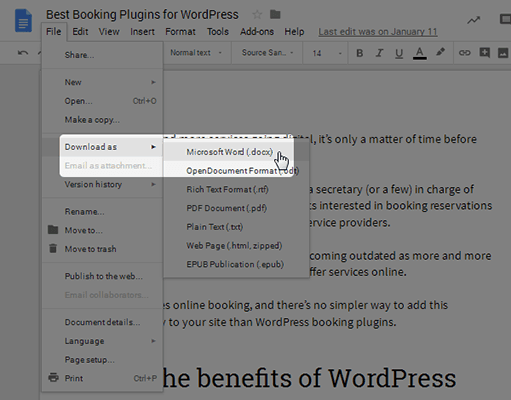This screenshot has height=400, width=511.
Task: Toggle Underline formatting
Action: pyautogui.click(x=399, y=53)
